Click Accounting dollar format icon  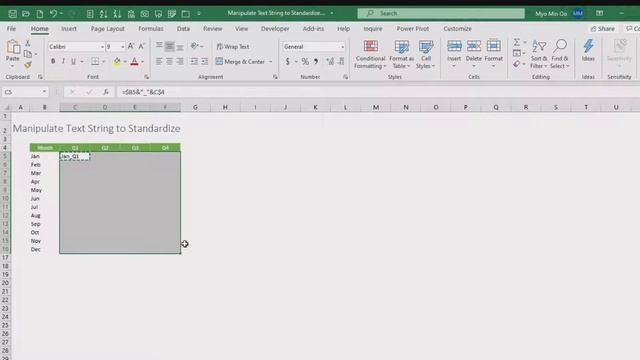287,62
